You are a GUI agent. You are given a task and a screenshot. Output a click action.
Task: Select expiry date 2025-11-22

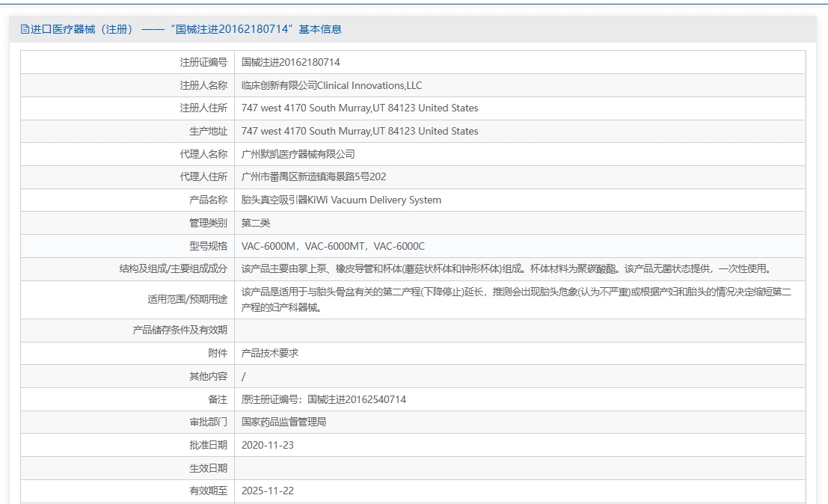268,491
